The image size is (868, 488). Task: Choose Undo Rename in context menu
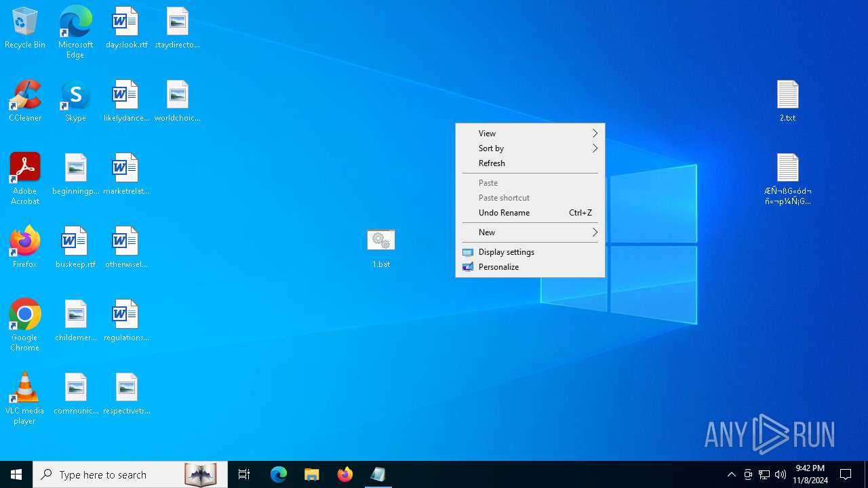coord(530,213)
